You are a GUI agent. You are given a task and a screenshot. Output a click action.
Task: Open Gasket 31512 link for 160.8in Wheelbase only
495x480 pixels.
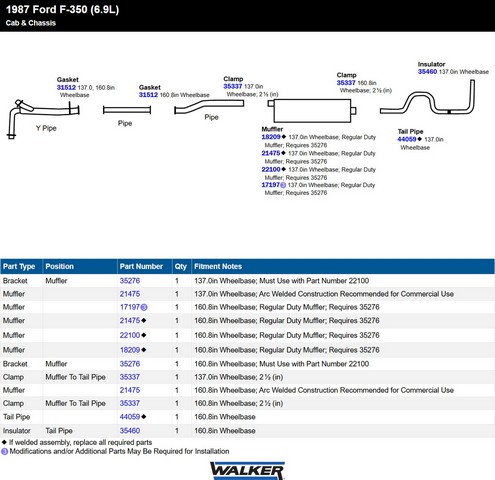pyautogui.click(x=148, y=95)
